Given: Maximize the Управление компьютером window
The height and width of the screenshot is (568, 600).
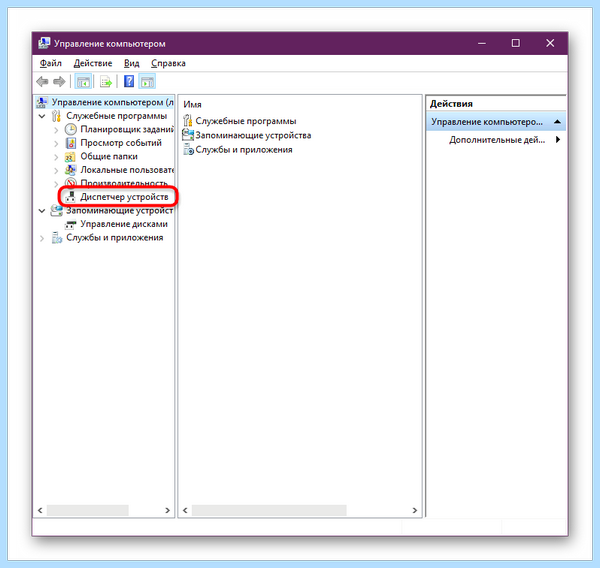Looking at the screenshot, I should click(x=516, y=43).
